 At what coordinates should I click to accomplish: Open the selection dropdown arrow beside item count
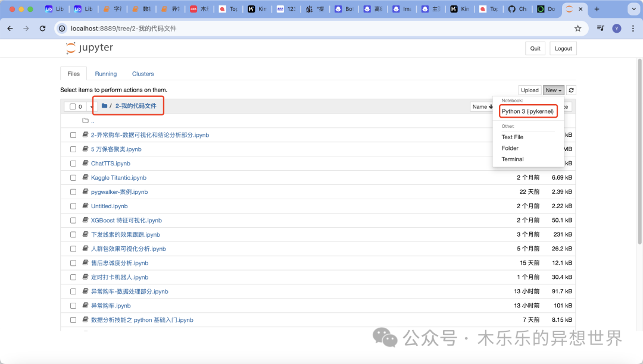pos(91,106)
